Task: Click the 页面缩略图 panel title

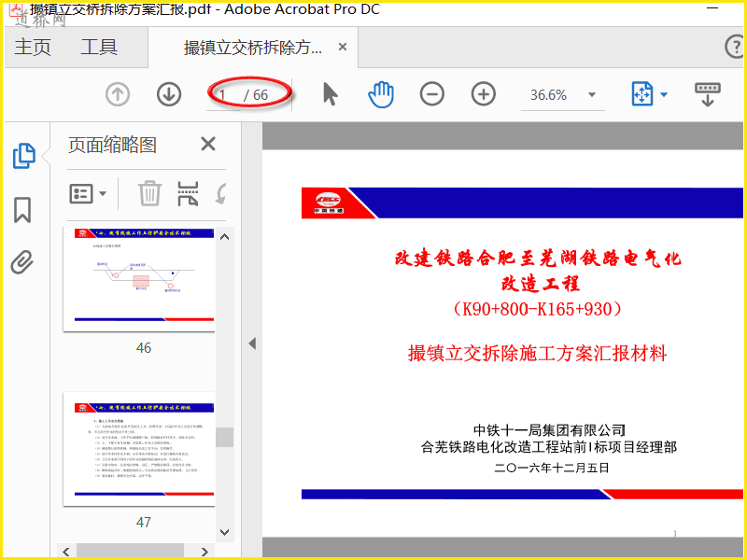Action: click(x=112, y=145)
